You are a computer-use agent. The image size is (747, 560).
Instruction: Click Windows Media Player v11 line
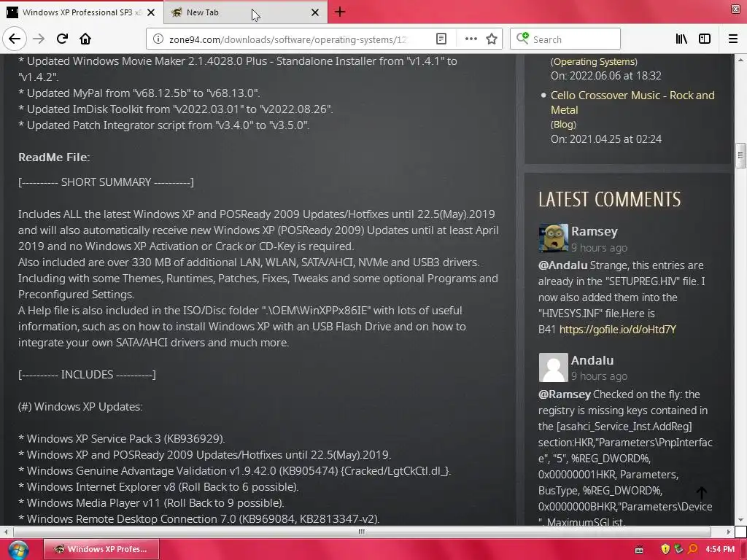(x=151, y=503)
